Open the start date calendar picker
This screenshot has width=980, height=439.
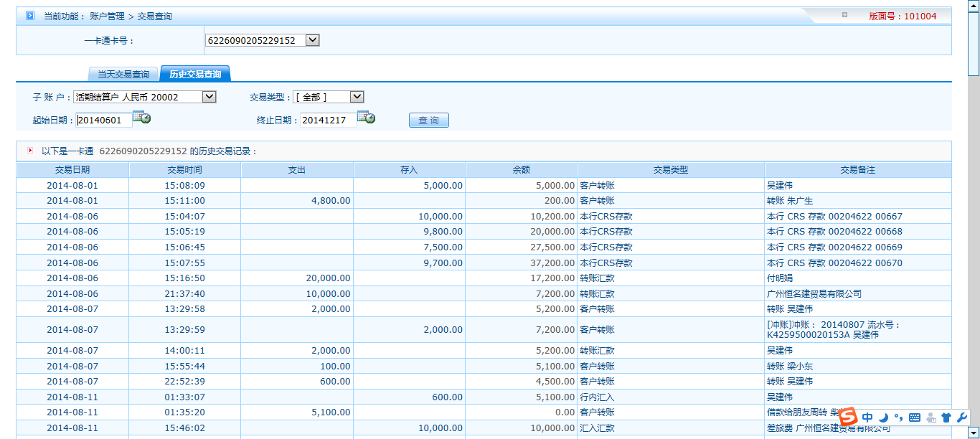point(141,118)
